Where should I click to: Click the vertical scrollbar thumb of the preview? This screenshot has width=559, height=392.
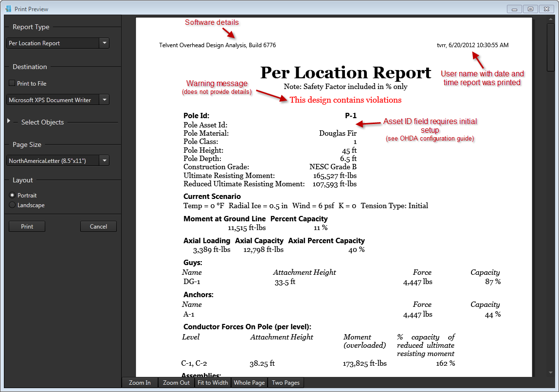(550, 47)
